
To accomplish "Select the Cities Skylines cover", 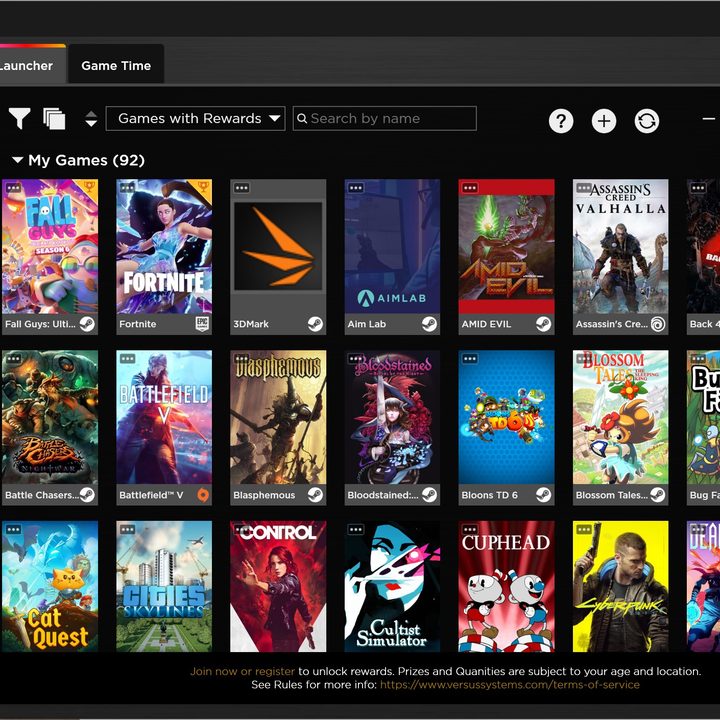I will click(x=164, y=586).
